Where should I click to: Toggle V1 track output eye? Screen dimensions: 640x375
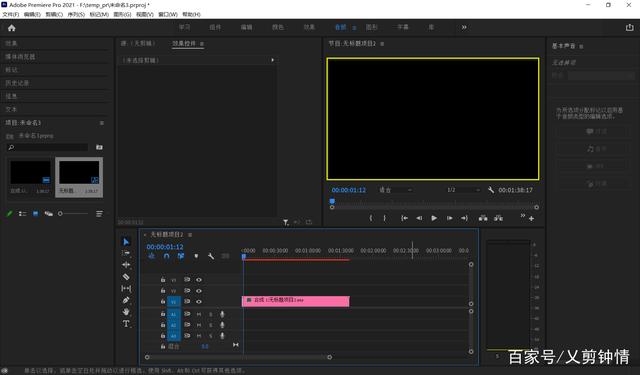[x=199, y=302]
